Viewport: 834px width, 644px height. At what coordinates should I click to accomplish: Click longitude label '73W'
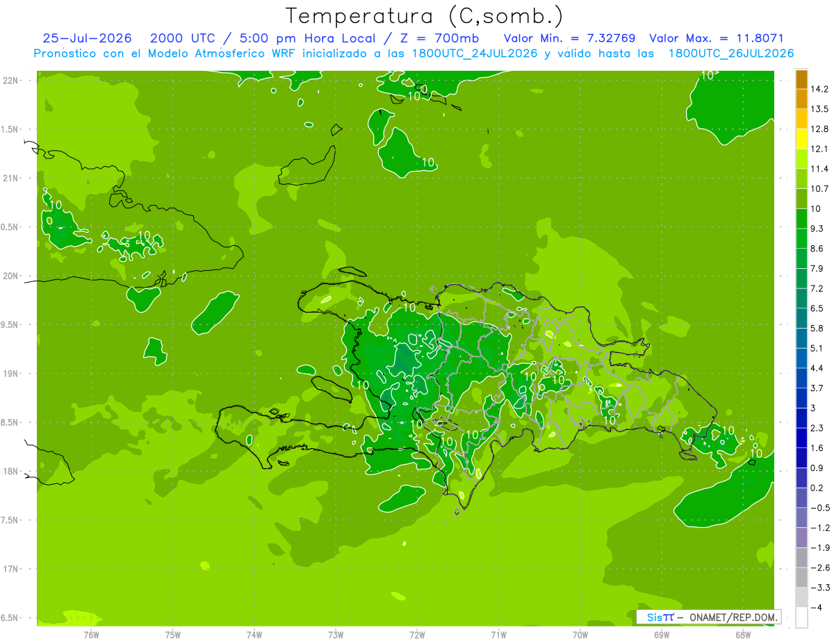336,634
